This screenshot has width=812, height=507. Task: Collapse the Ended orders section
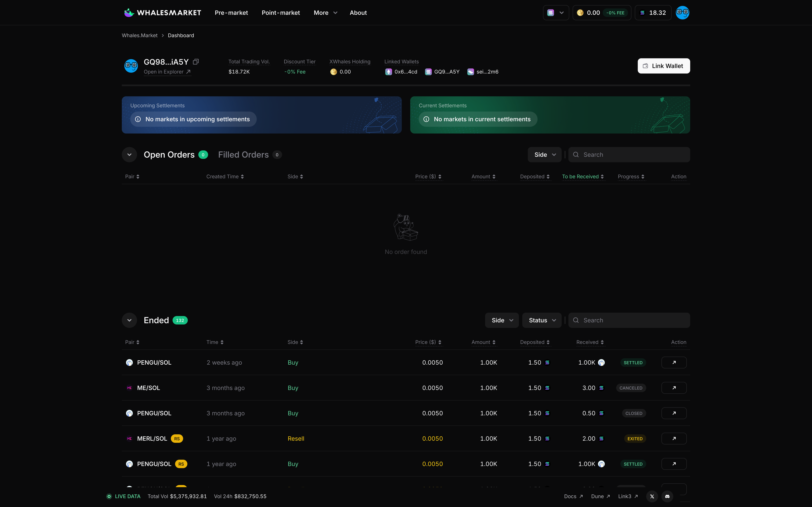129,320
